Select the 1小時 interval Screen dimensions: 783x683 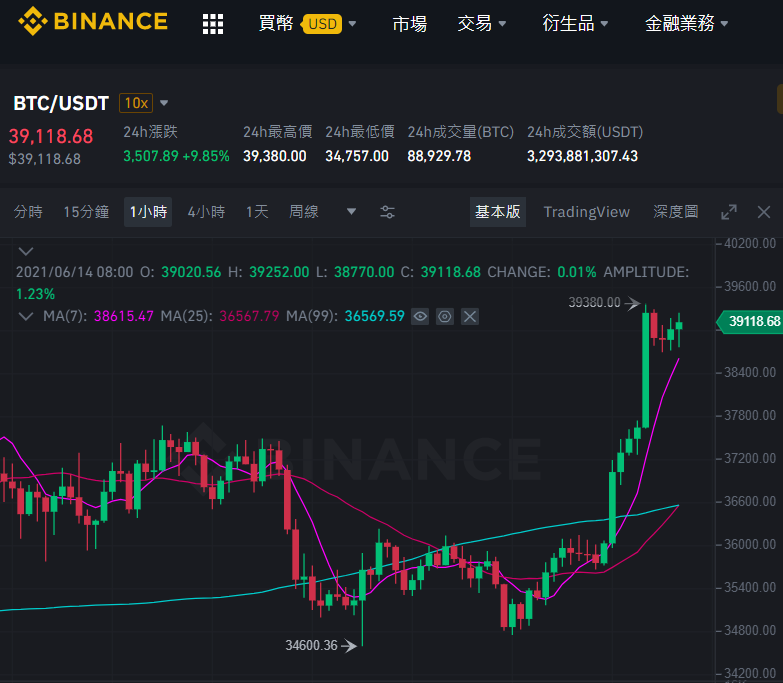148,212
